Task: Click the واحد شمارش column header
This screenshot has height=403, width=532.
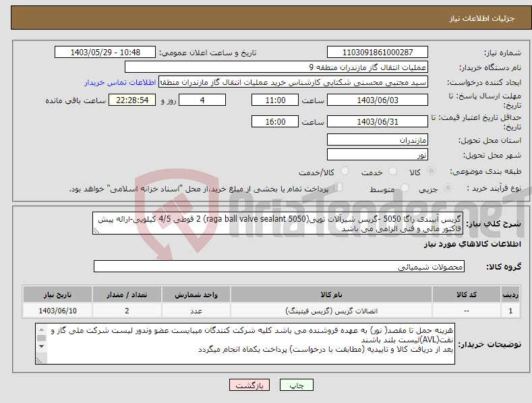Action: click(196, 294)
